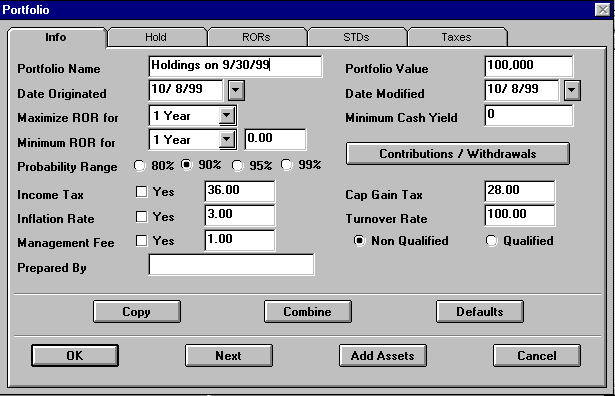Image resolution: width=615 pixels, height=396 pixels.
Task: Edit the Inflation Rate field 3.00
Action: 240,215
